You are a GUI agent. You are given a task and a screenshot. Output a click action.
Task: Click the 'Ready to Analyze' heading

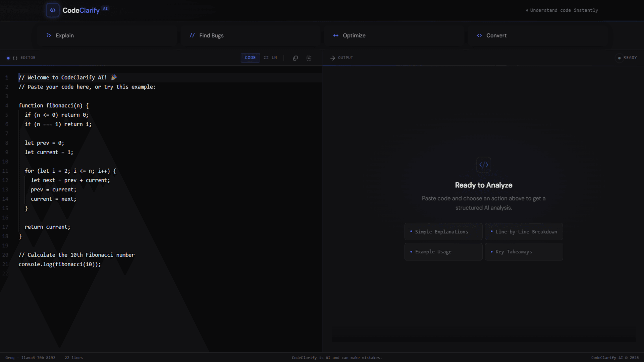tap(484, 185)
